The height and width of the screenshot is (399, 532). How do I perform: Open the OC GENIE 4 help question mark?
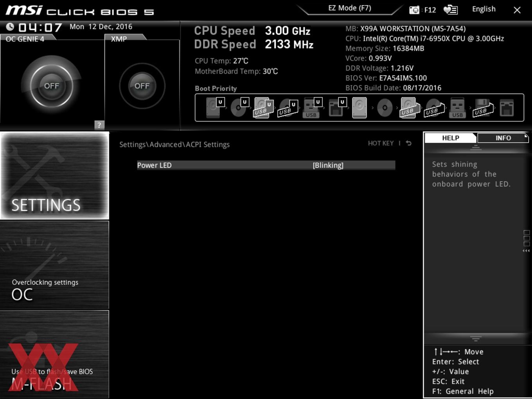pos(99,125)
